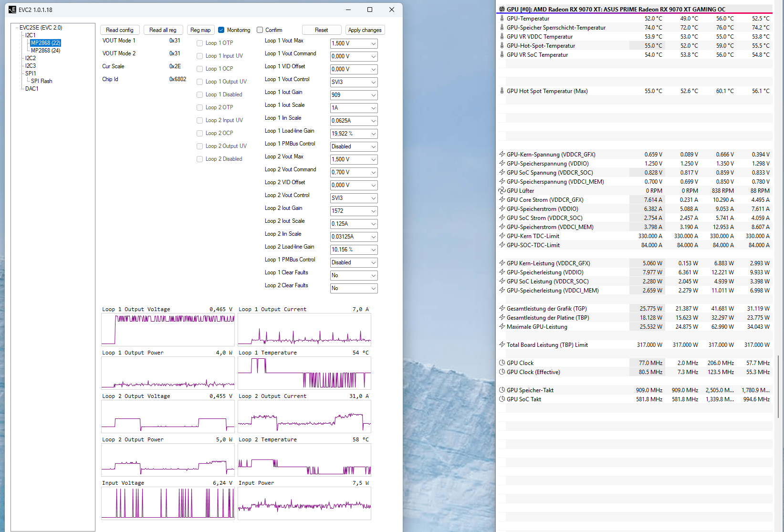
Task: Click the Apply changes button
Action: click(x=365, y=30)
